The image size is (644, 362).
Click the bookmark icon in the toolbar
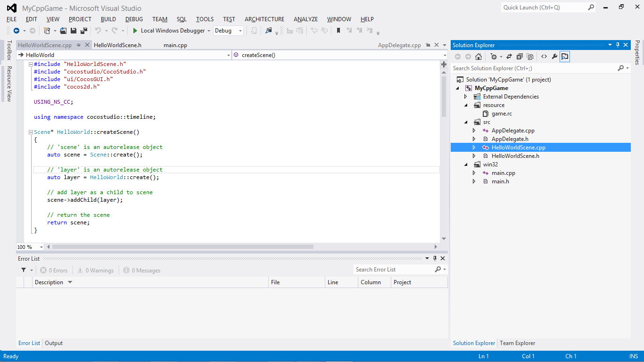pos(338,31)
